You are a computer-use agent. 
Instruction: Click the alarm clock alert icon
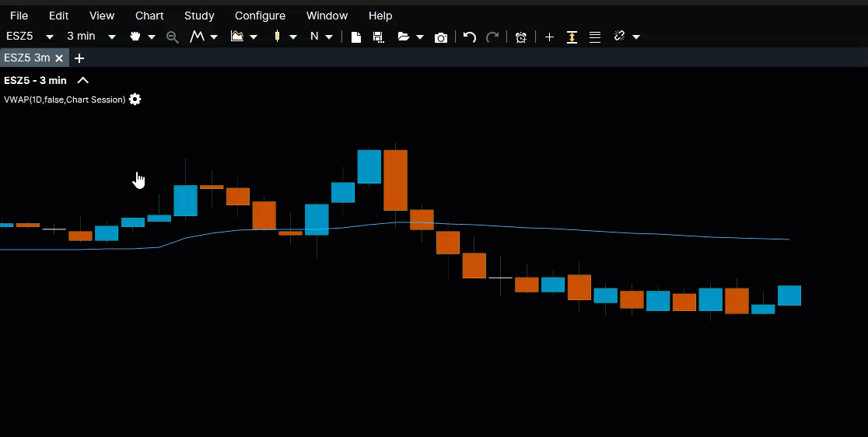pos(521,37)
